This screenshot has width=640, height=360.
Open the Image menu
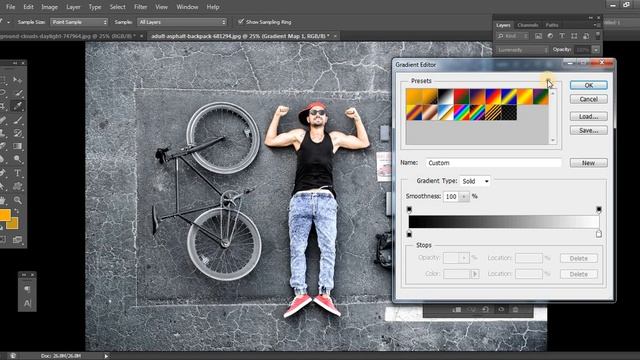coord(49,7)
